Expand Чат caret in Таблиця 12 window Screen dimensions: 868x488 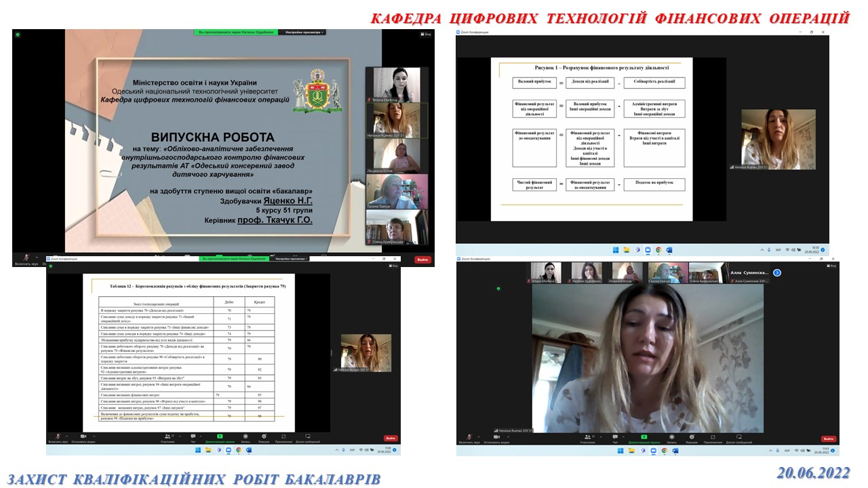(x=201, y=436)
